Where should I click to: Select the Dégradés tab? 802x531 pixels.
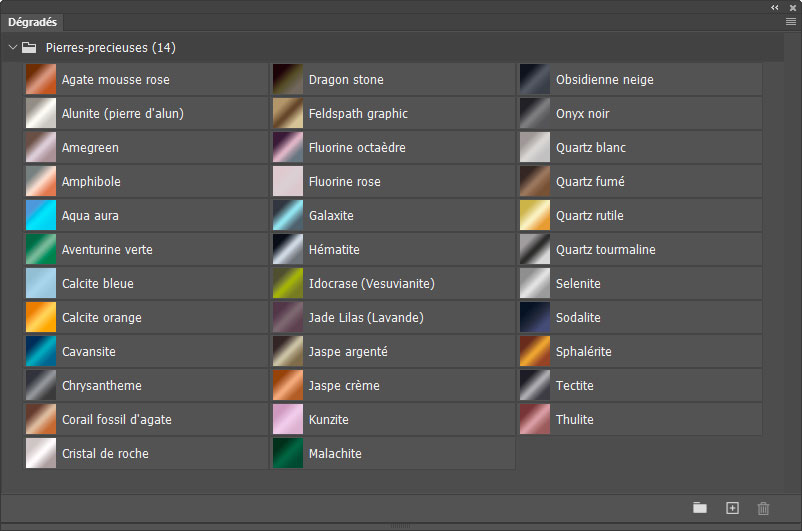pos(33,21)
